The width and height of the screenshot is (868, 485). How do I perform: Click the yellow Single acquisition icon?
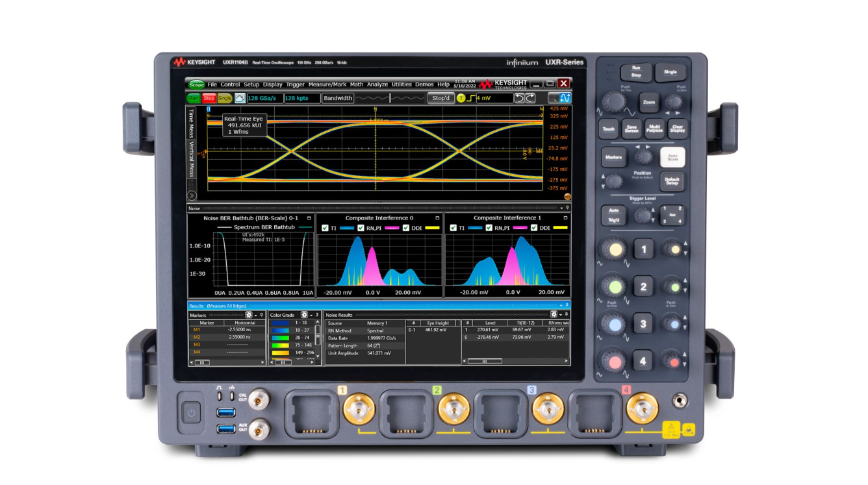pos(224,98)
